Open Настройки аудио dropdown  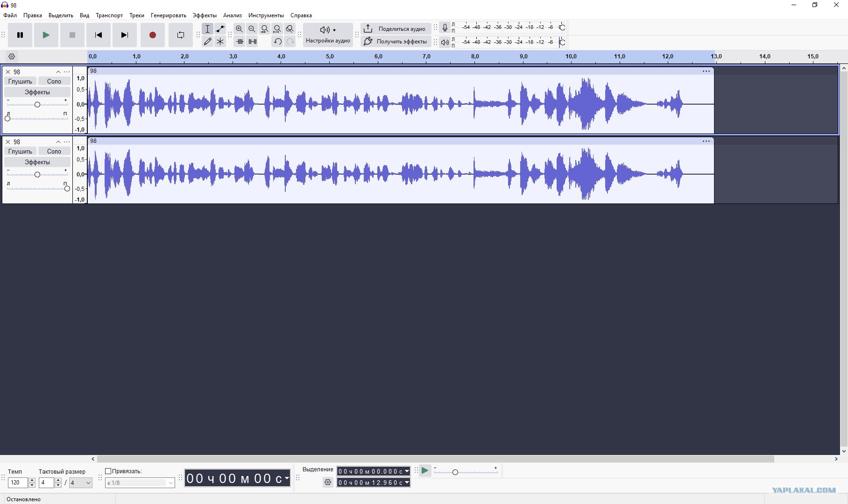pos(328,35)
